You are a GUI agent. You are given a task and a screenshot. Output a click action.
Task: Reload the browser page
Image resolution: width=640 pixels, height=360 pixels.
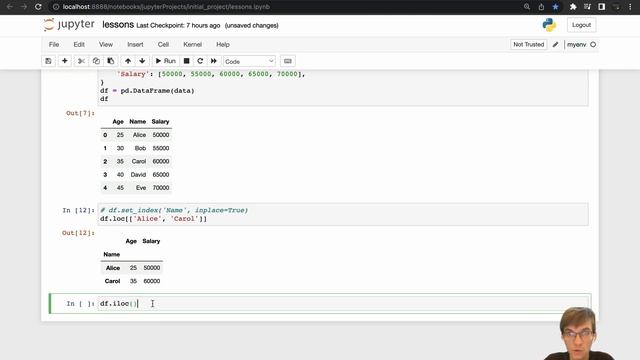coord(38,7)
